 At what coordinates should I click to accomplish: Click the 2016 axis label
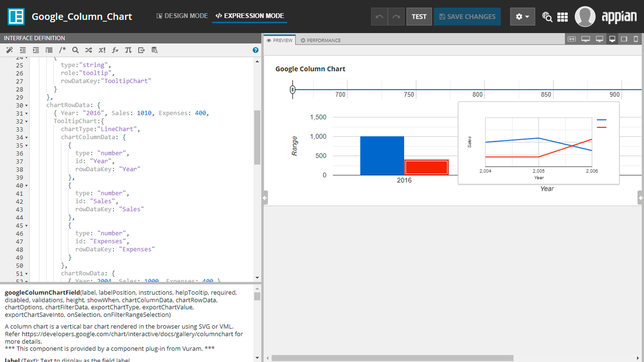tap(404, 180)
